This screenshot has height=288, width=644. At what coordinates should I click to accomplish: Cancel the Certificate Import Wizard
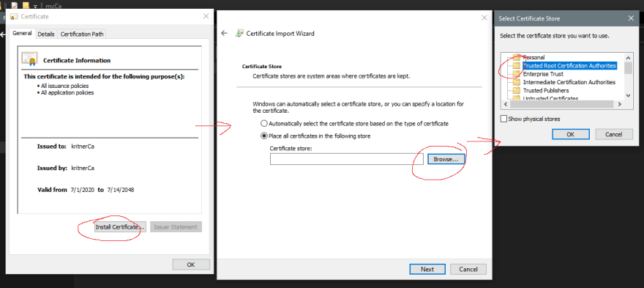468,269
